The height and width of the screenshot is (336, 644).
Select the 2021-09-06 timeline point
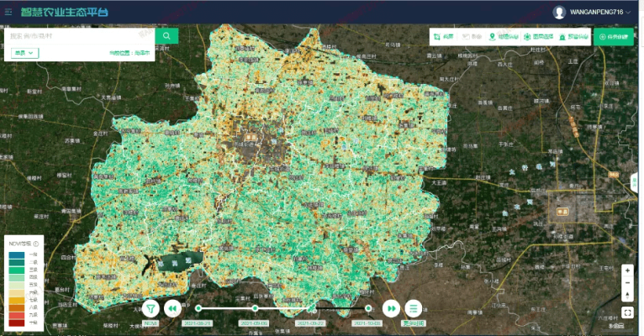[255, 309]
